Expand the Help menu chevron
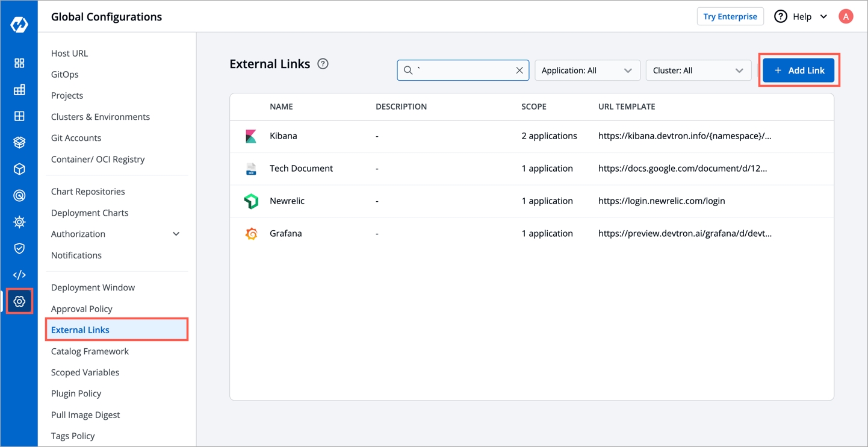 [x=823, y=17]
